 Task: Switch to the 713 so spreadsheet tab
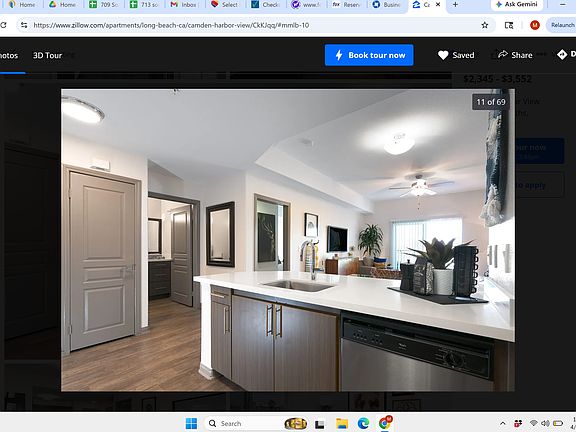(145, 4)
